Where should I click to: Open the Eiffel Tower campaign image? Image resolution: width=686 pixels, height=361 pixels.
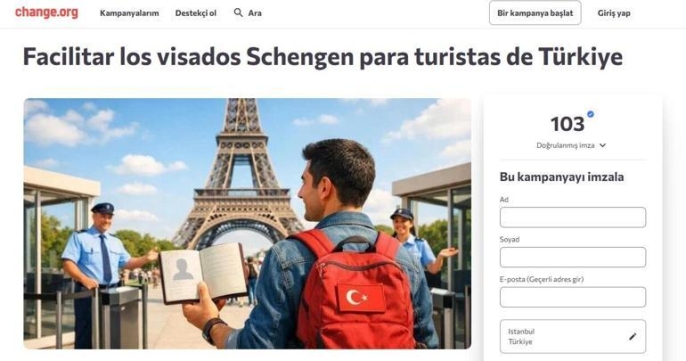pyautogui.click(x=247, y=224)
